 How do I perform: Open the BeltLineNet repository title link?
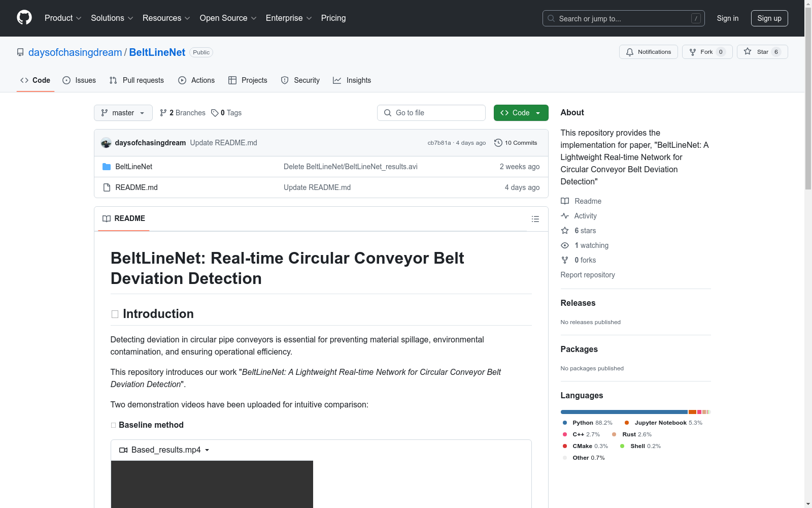click(x=157, y=52)
